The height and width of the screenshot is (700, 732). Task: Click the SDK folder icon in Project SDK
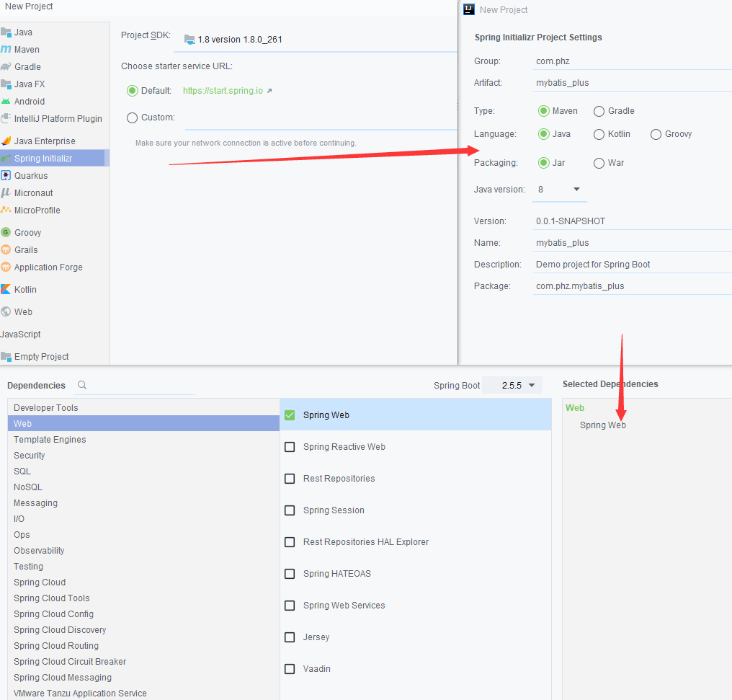(189, 40)
